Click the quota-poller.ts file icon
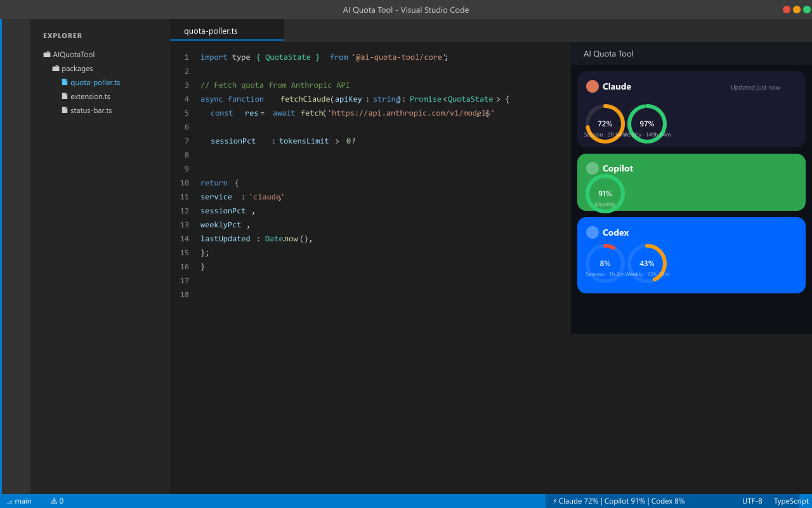Image resolution: width=812 pixels, height=508 pixels. [x=65, y=83]
